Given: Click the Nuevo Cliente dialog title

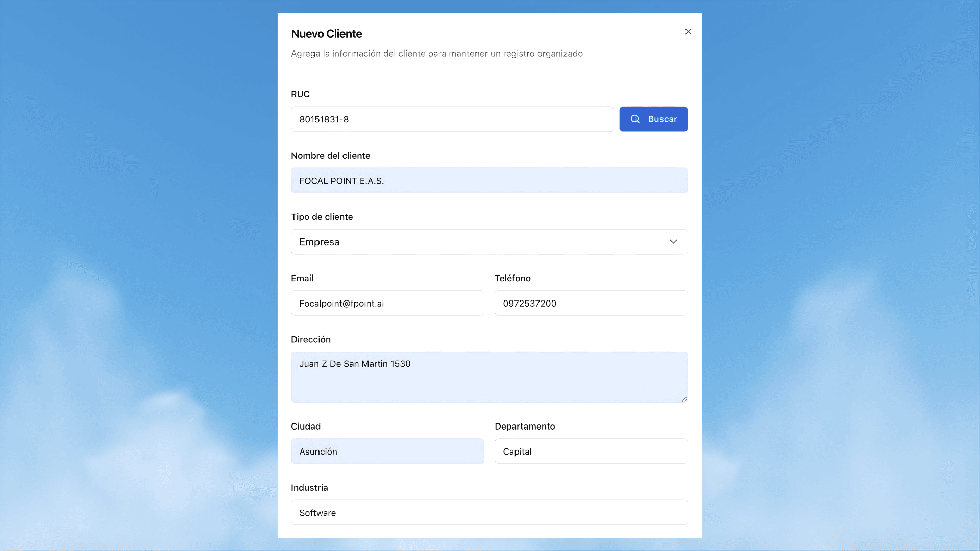Looking at the screenshot, I should coord(326,34).
